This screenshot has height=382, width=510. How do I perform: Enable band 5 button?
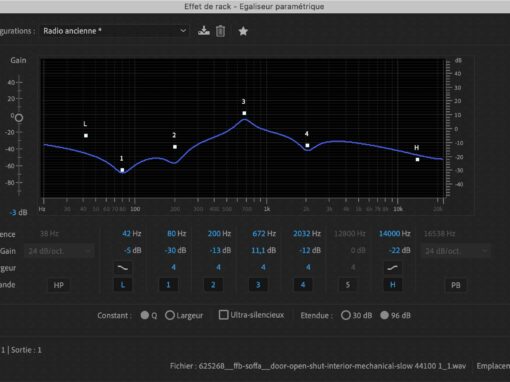[x=348, y=285]
